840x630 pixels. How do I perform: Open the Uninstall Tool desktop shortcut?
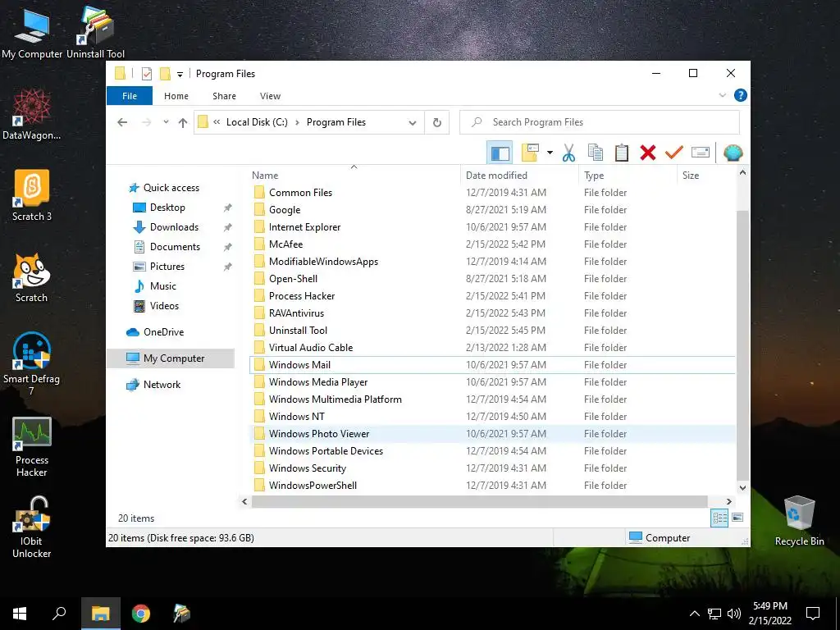95,32
